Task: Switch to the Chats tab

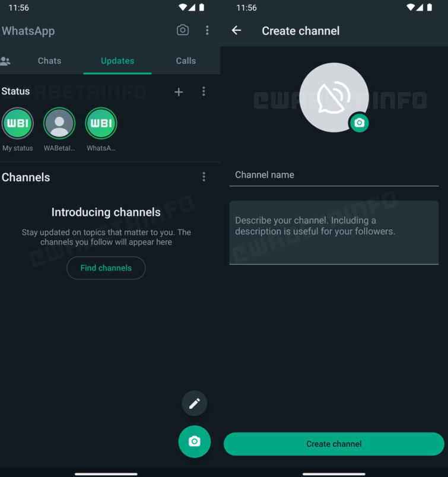Action: coord(49,61)
